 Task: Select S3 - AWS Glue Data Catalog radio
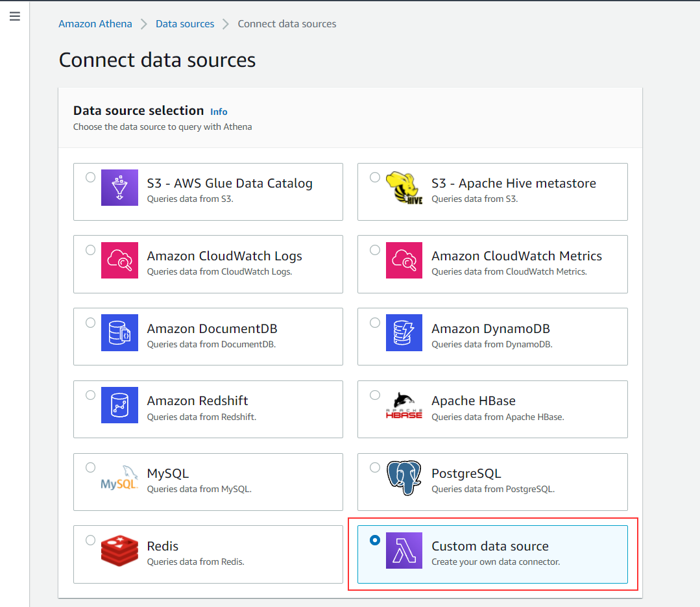pyautogui.click(x=91, y=177)
